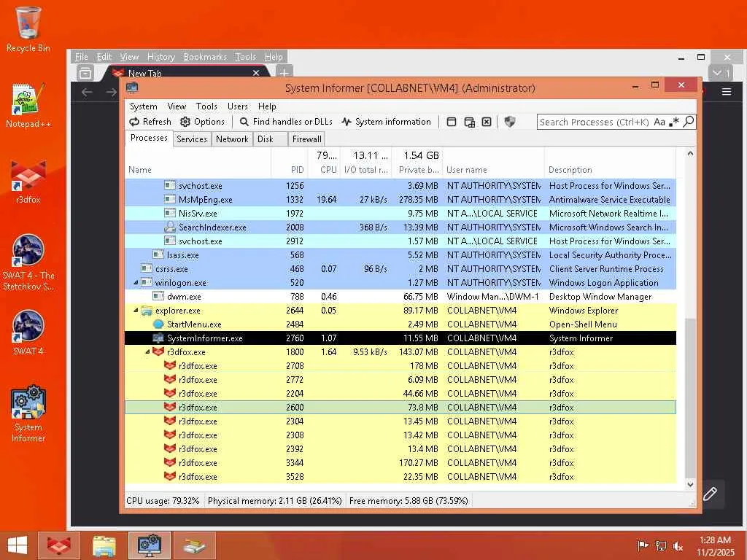Select SWAT 4 - The Stetchkov desktop shortcut
This screenshot has height=560, width=747.
28,262
